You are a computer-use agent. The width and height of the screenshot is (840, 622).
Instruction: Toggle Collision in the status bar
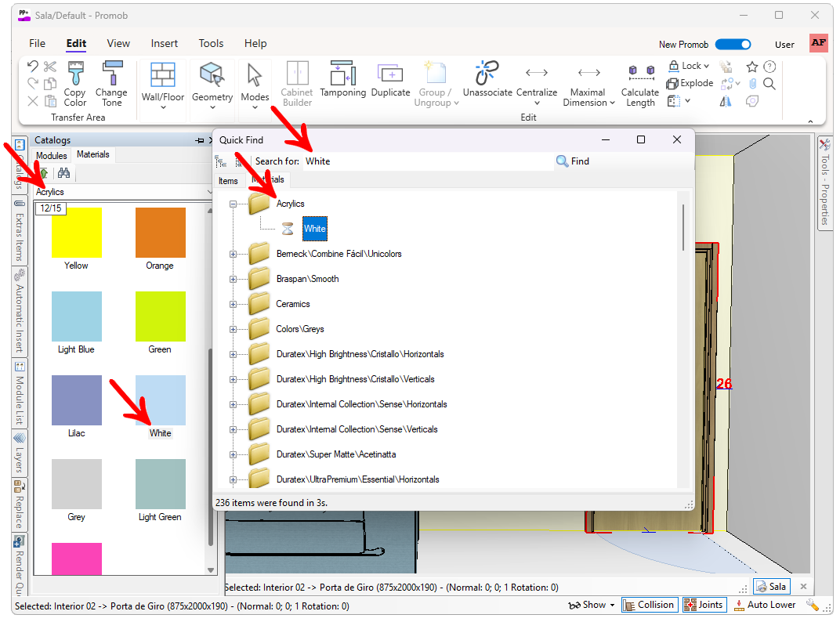(648, 605)
